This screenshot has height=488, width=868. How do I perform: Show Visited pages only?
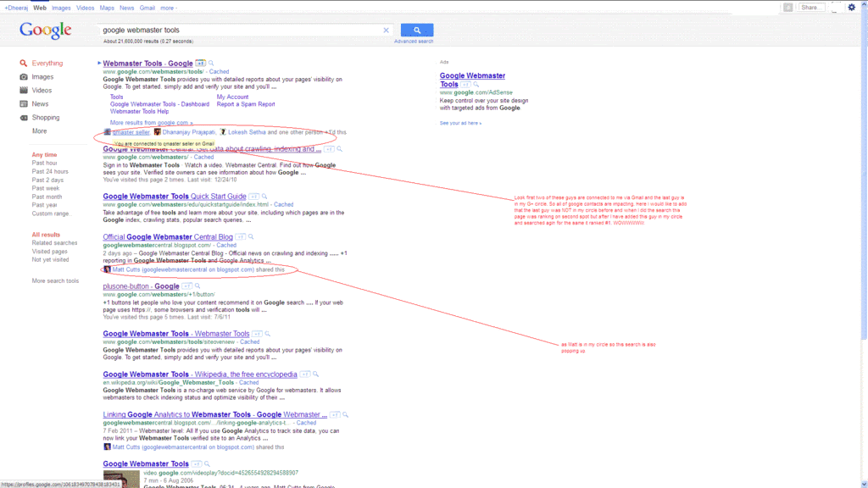coord(50,251)
